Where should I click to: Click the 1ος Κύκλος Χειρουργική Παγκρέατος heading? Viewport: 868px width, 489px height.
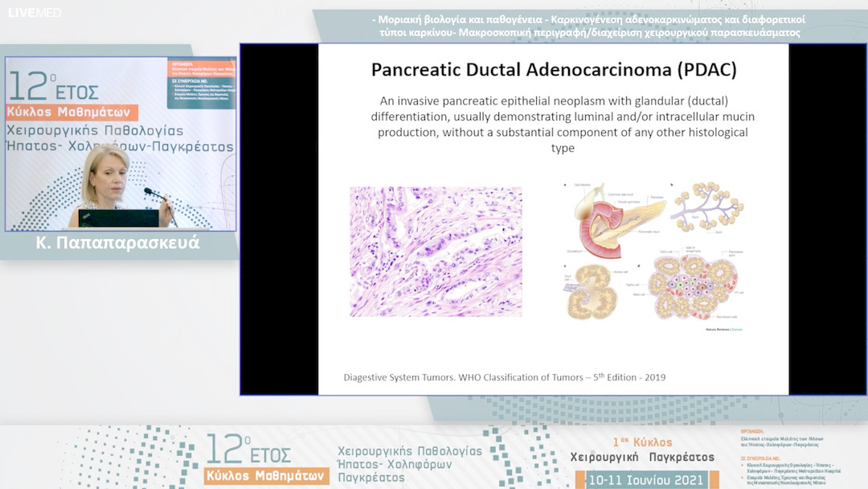click(x=641, y=450)
